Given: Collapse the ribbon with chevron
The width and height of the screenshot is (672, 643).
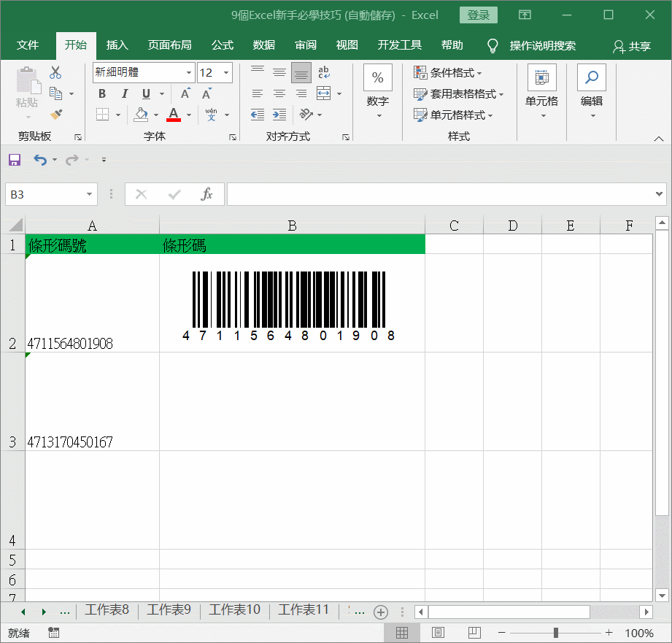Looking at the screenshot, I should [x=659, y=139].
